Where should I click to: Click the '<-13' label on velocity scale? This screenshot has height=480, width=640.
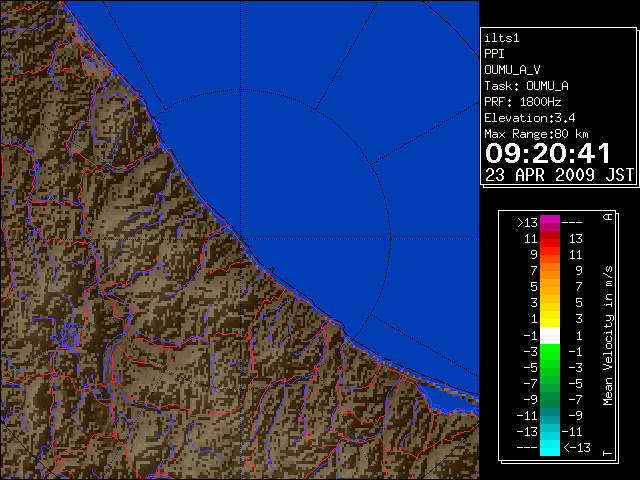pyautogui.click(x=577, y=447)
